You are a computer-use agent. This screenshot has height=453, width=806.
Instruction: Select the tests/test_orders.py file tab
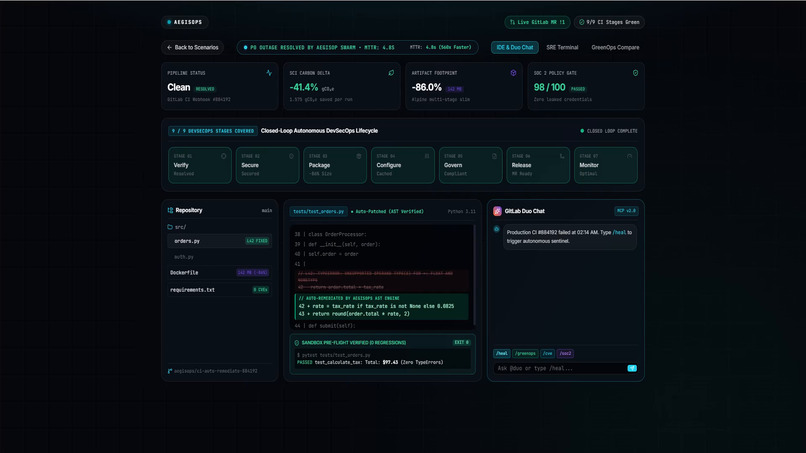(x=318, y=211)
